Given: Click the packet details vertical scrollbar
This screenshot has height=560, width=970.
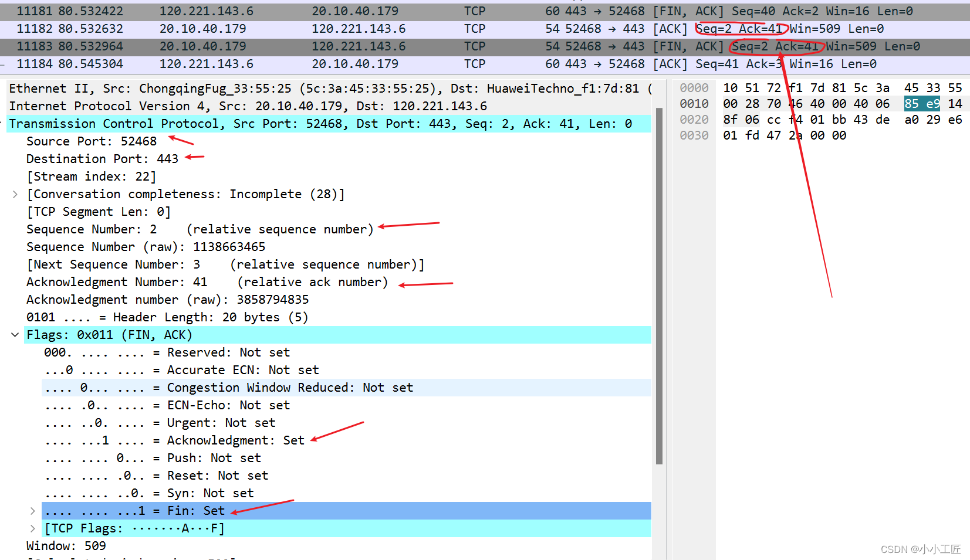Looking at the screenshot, I should 659,286.
